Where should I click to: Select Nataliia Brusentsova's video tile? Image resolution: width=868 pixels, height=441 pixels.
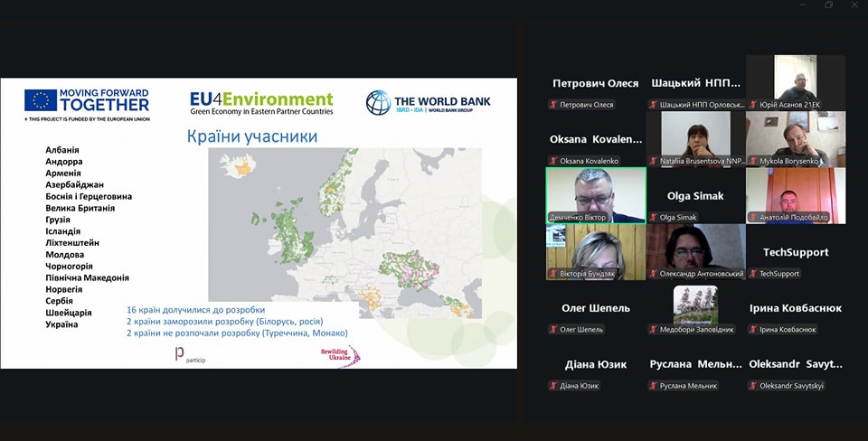click(x=695, y=136)
